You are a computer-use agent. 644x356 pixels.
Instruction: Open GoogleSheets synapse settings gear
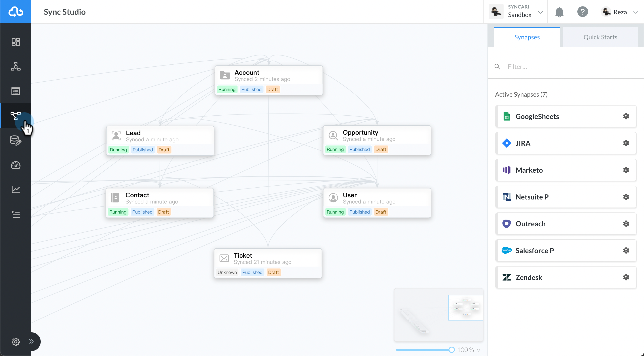coord(626,116)
